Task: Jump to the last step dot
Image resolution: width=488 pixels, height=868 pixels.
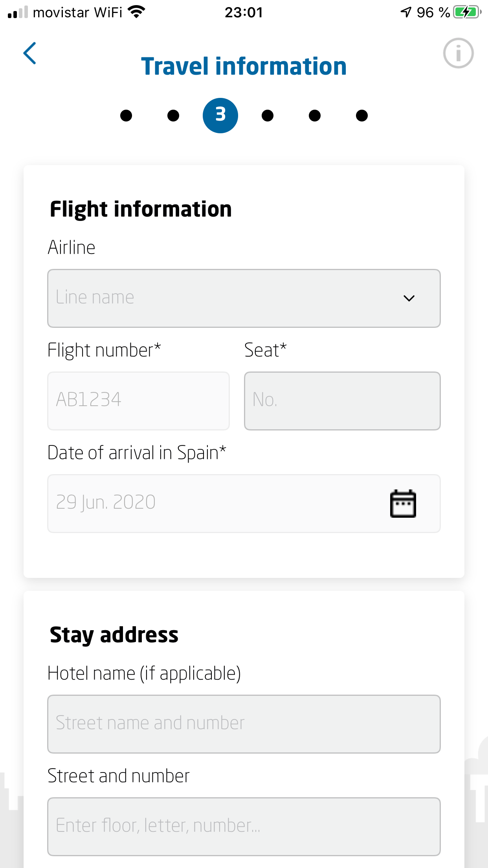Action: (x=362, y=116)
